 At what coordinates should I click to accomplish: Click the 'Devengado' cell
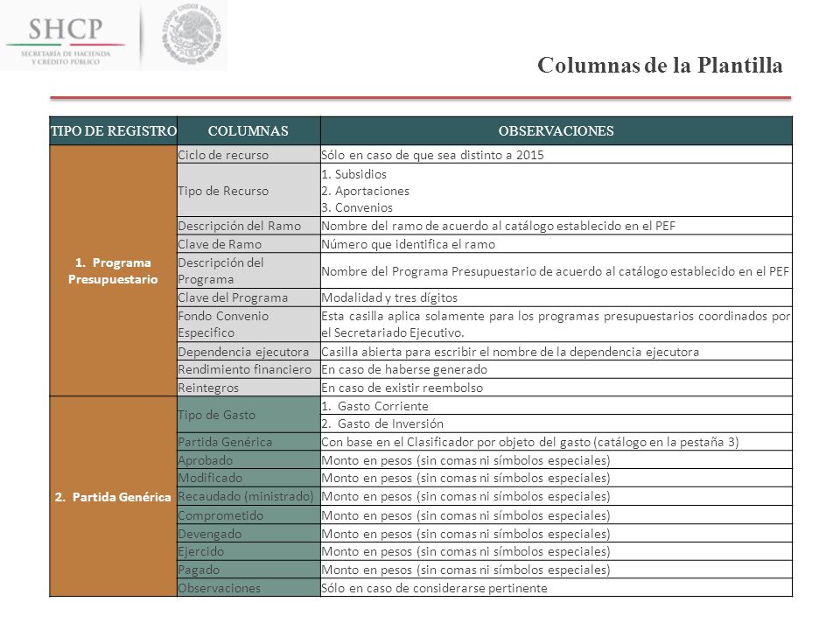[248, 533]
